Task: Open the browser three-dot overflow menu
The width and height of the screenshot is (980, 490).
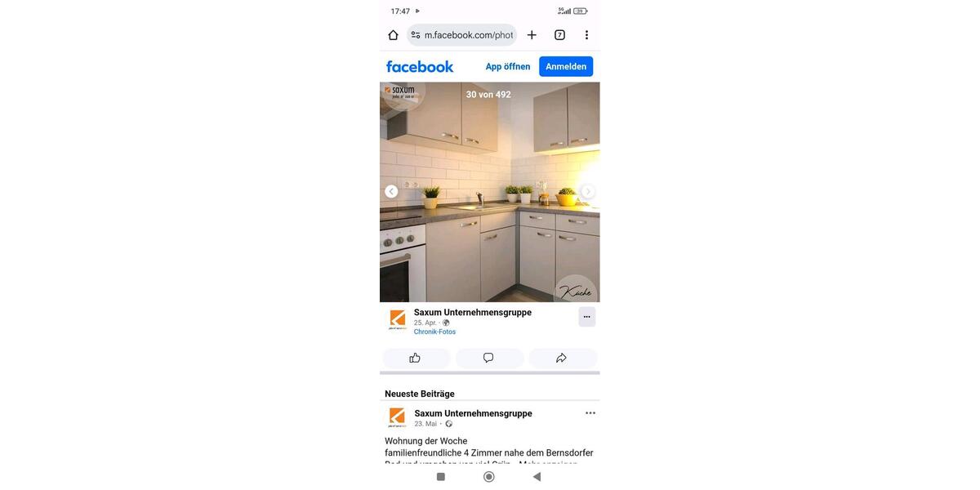Action: pos(586,35)
